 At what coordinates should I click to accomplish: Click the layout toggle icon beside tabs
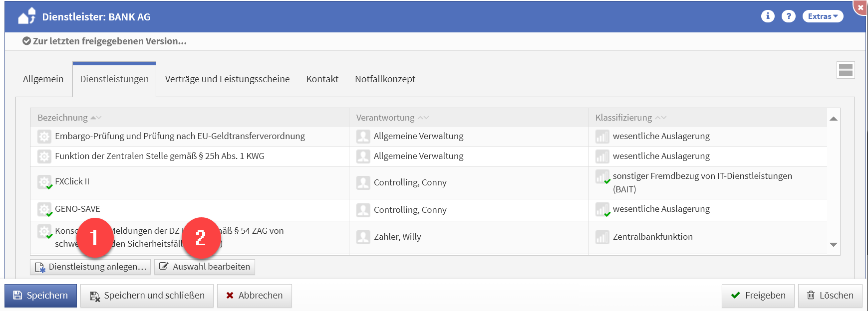(x=846, y=70)
